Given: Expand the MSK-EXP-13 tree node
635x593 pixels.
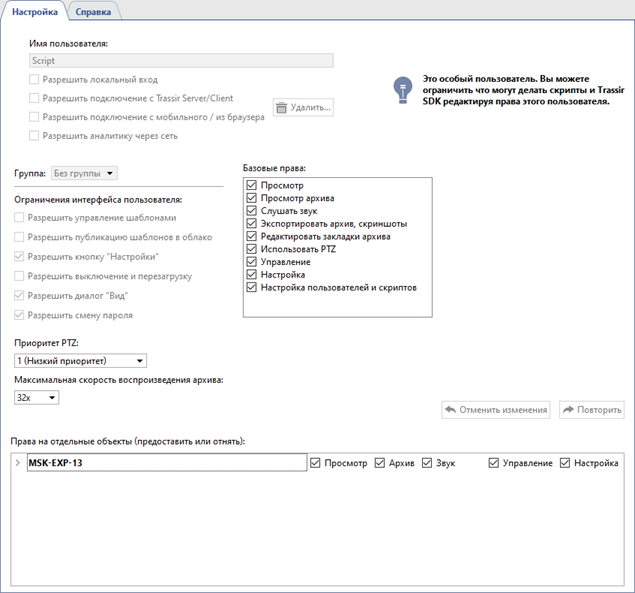Looking at the screenshot, I should tap(18, 463).
